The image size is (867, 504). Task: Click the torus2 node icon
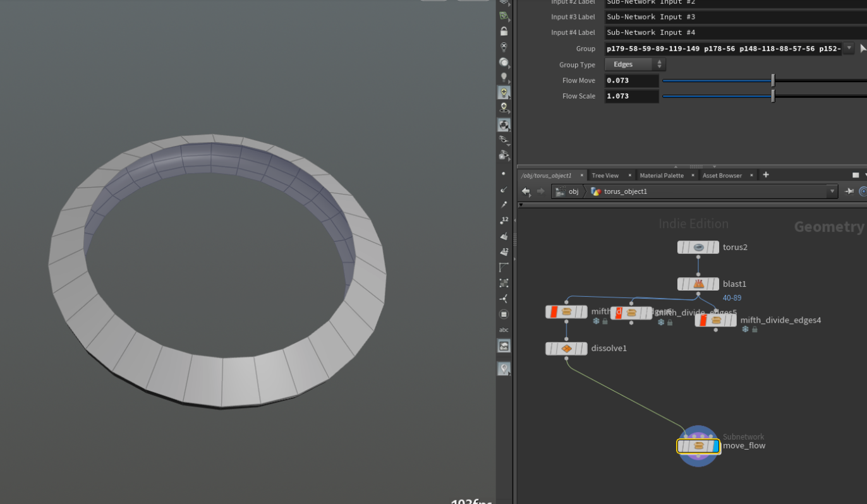click(698, 247)
